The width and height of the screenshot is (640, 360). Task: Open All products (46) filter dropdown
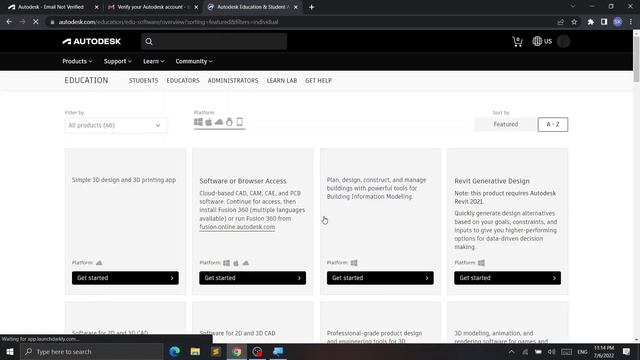(x=116, y=125)
